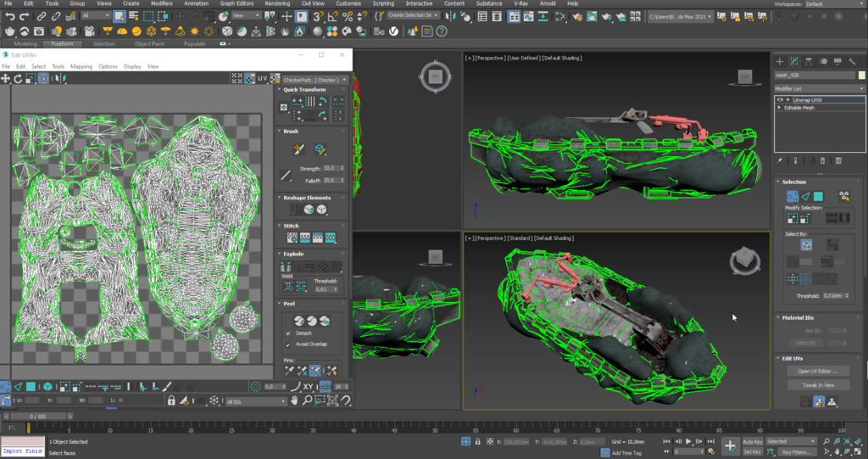Click the lock selection padlock in UV editor
The width and height of the screenshot is (868, 459).
(x=171, y=400)
